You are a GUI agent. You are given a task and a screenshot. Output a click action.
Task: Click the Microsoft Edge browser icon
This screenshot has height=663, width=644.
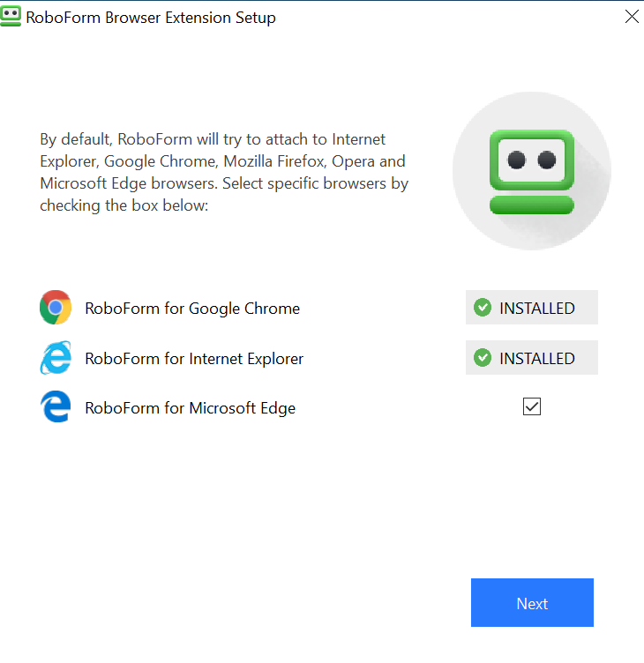[56, 406]
